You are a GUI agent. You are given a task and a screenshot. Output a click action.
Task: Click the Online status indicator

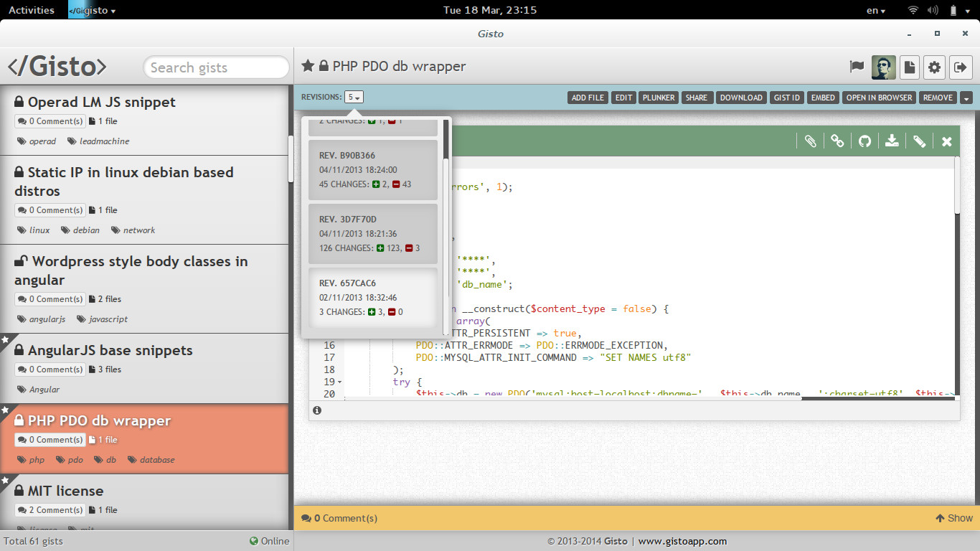coord(269,541)
